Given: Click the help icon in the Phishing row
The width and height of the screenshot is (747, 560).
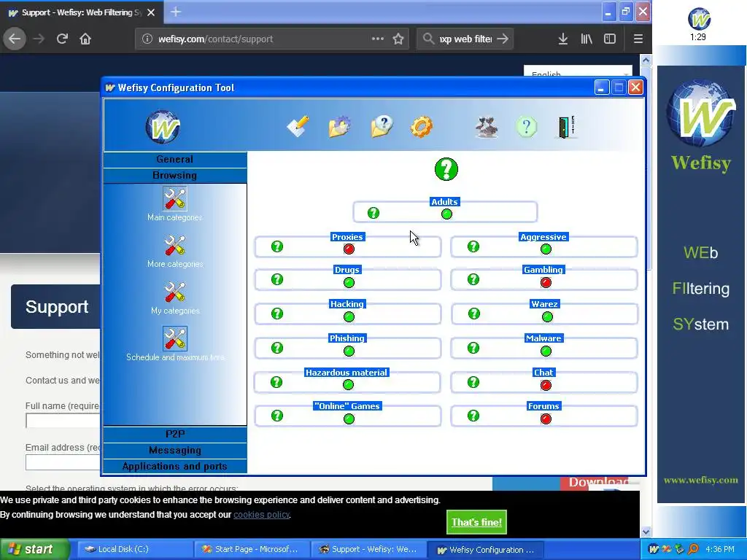Looking at the screenshot, I should (277, 348).
